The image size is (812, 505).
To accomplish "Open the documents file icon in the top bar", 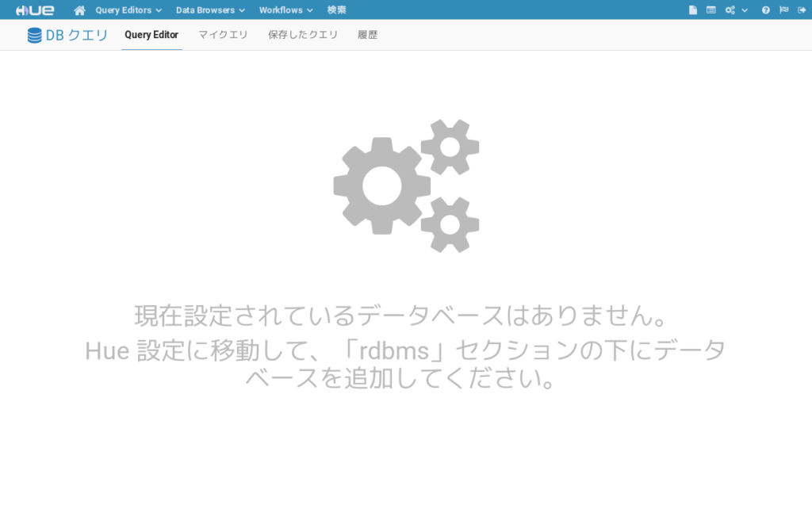I will coord(693,10).
